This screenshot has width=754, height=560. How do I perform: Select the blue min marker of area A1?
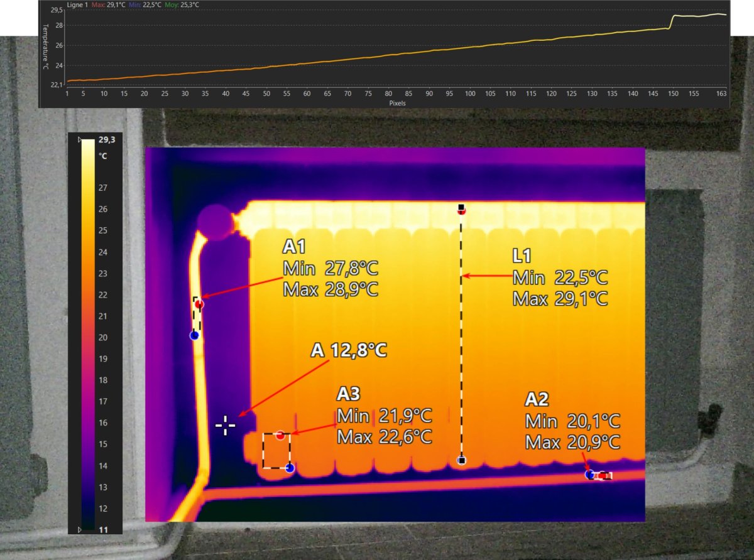pyautogui.click(x=194, y=336)
